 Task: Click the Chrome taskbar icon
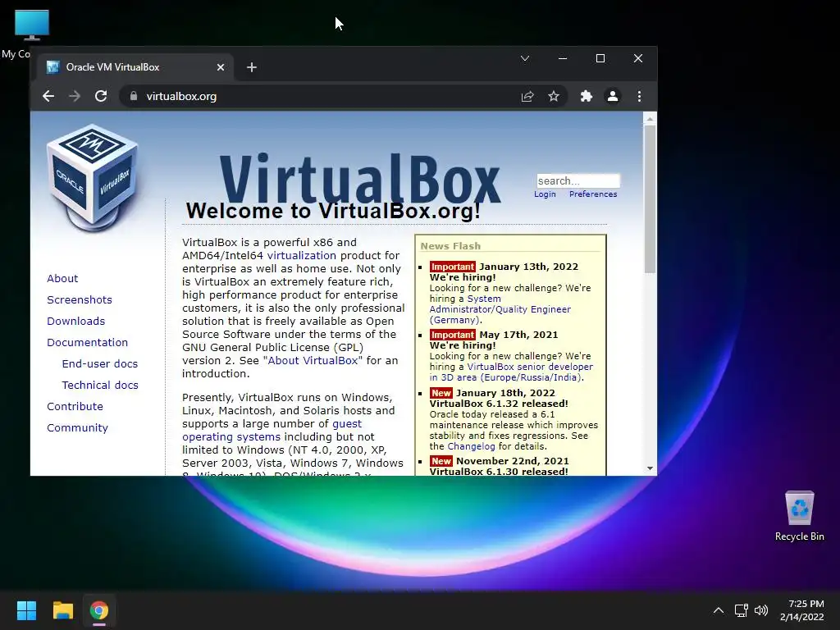(99, 610)
